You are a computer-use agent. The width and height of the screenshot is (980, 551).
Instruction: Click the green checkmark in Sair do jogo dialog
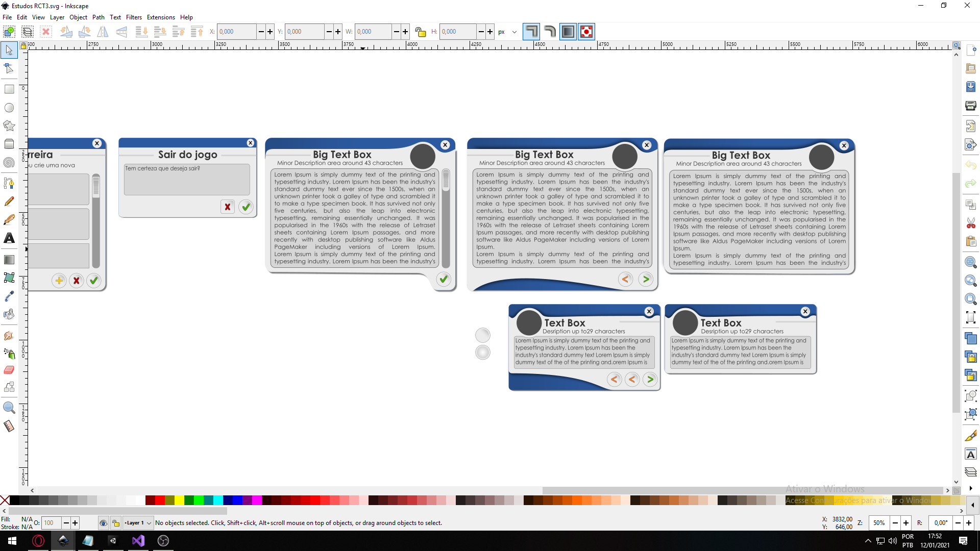click(x=246, y=207)
